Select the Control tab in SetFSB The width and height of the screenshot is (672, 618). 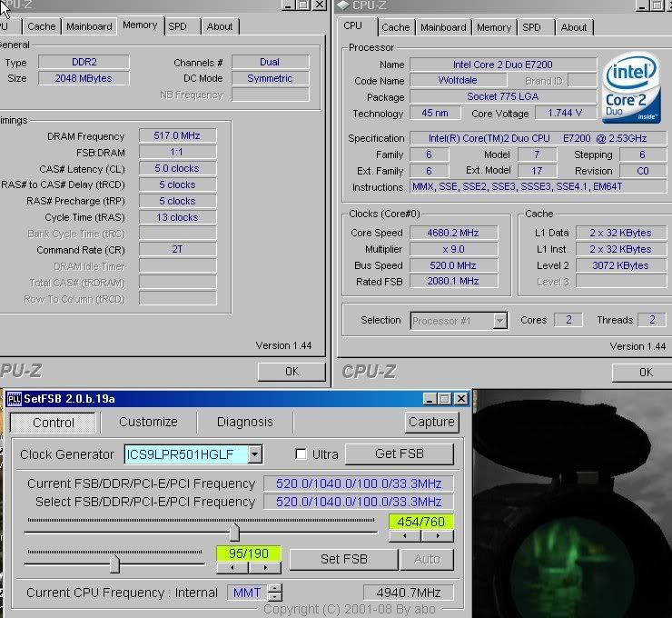(x=54, y=423)
